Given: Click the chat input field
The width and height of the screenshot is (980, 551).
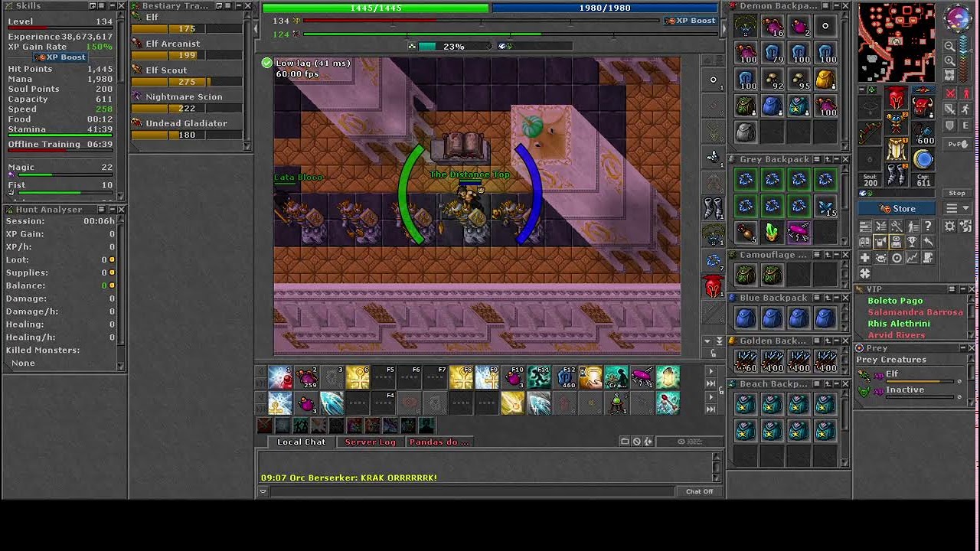Looking at the screenshot, I should click(471, 491).
